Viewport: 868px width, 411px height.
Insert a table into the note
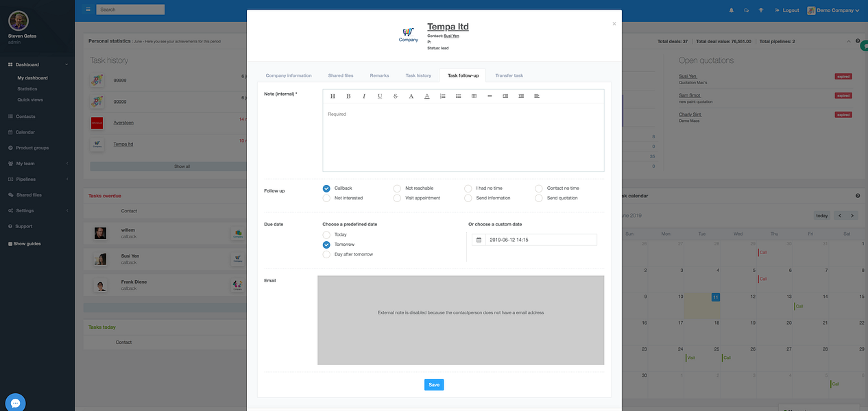point(474,96)
